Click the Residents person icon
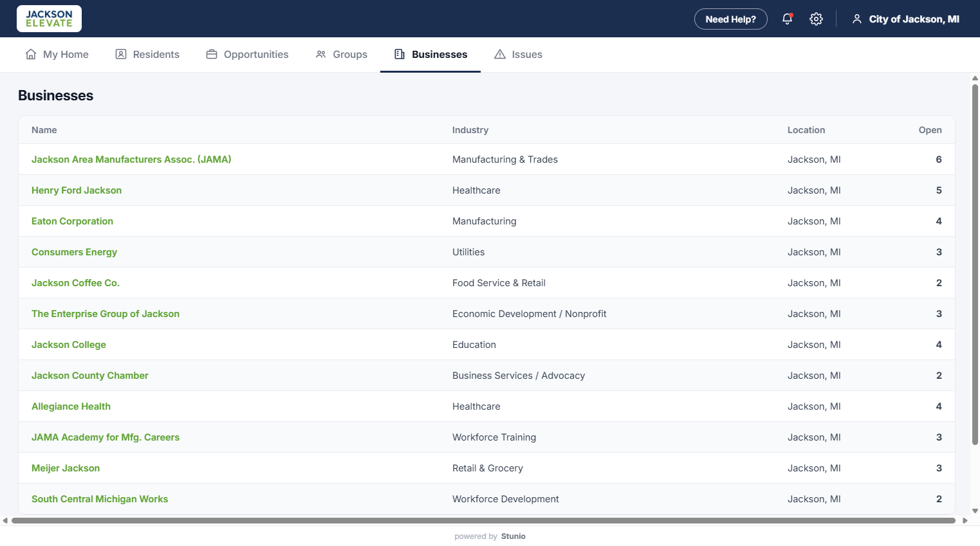 pyautogui.click(x=121, y=54)
